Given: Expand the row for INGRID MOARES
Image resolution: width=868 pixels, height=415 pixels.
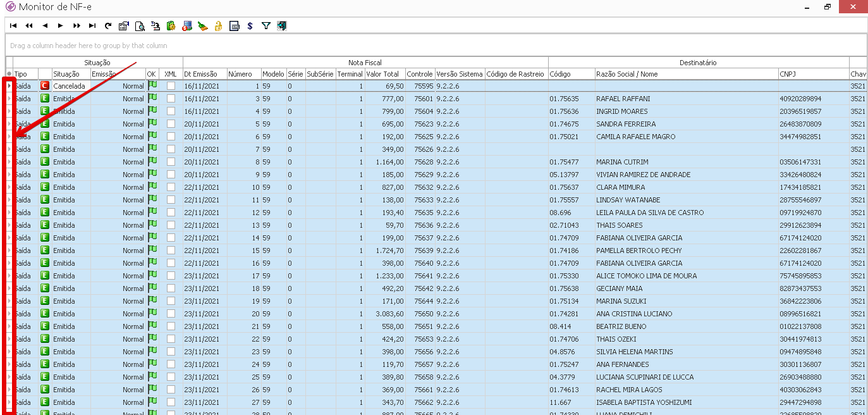Looking at the screenshot, I should tap(9, 111).
